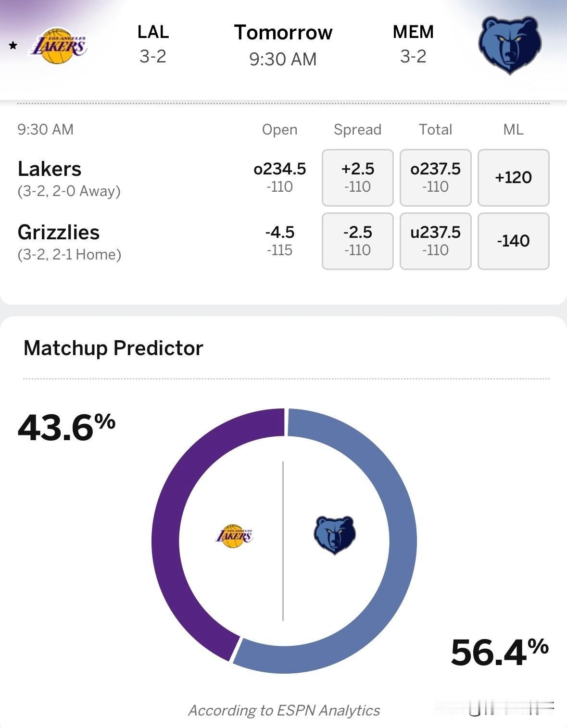
Task: Open the Total column header
Action: tap(435, 129)
